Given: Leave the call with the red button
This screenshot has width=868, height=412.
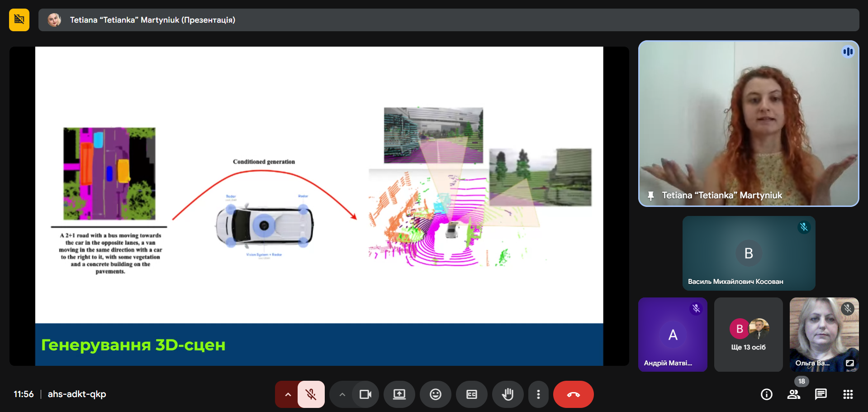Looking at the screenshot, I should click(x=574, y=394).
